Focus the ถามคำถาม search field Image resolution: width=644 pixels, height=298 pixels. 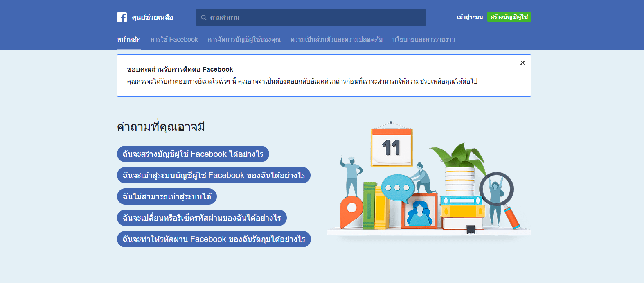pos(311,18)
